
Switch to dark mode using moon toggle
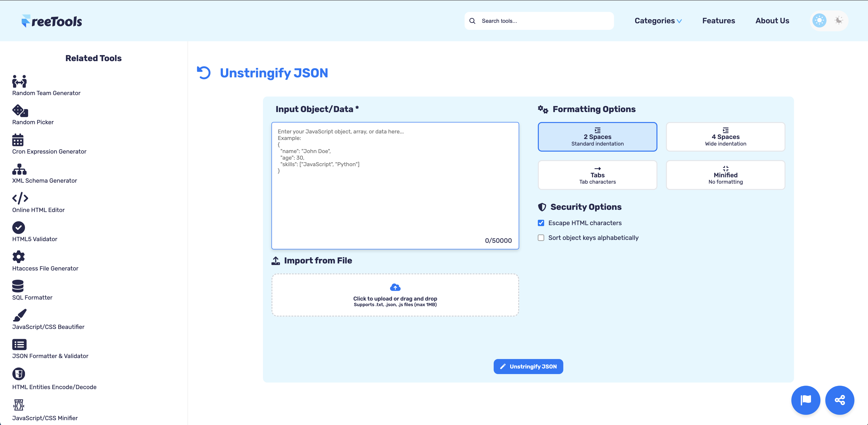[x=838, y=21]
